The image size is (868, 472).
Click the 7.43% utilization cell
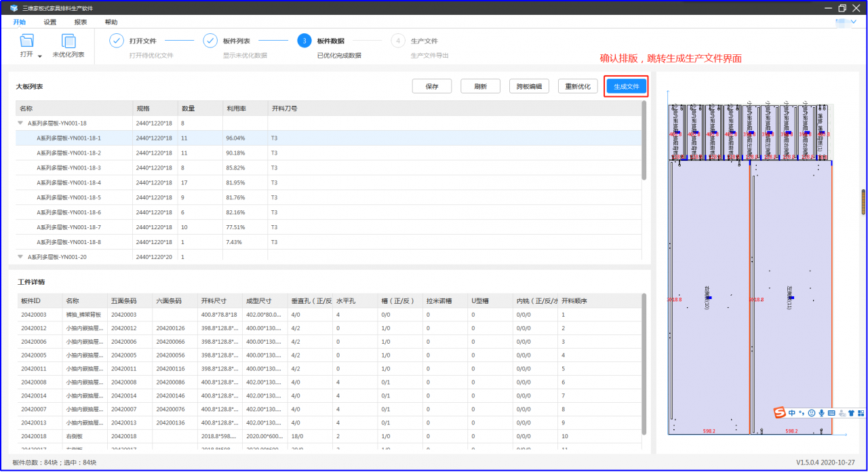coord(245,242)
